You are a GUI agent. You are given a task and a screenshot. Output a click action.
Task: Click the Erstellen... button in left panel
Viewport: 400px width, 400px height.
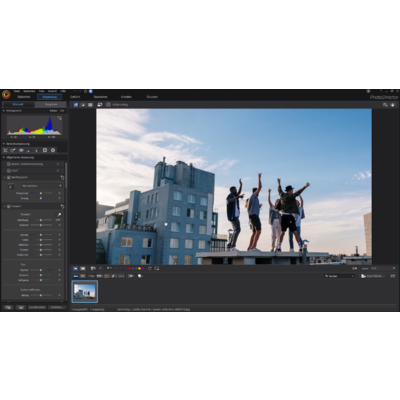tap(56, 307)
